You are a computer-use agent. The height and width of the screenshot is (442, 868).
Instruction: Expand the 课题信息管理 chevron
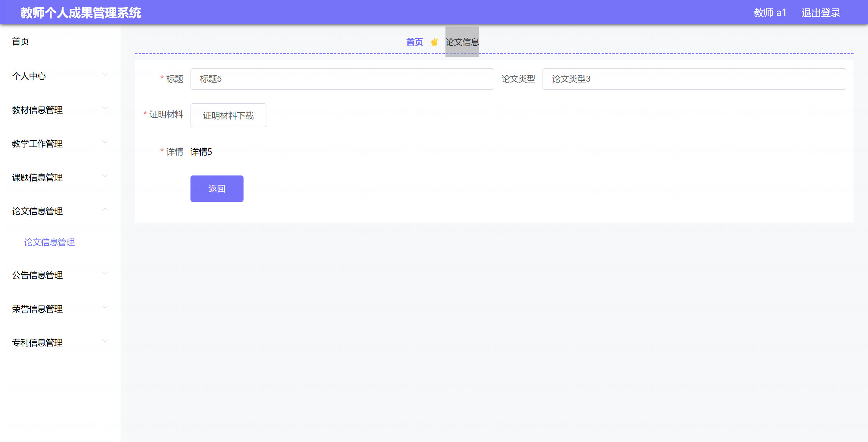point(105,176)
